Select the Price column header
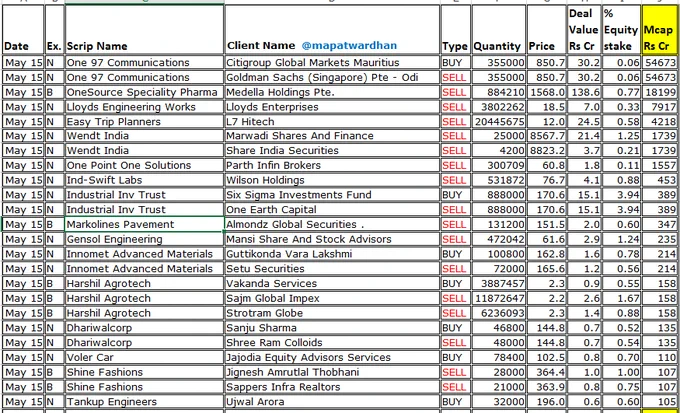680x413 pixels. (x=546, y=30)
